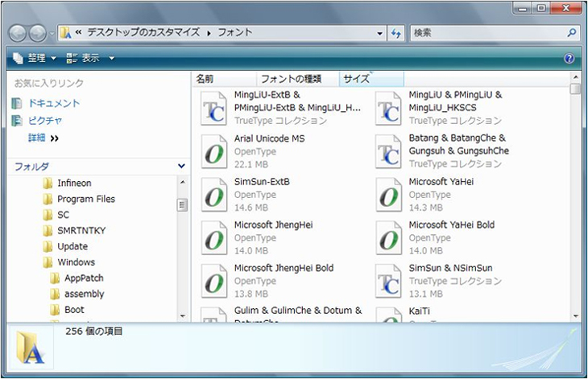Click the folder tree scroll down arrow
Screen dimensions: 588x379
point(182,316)
